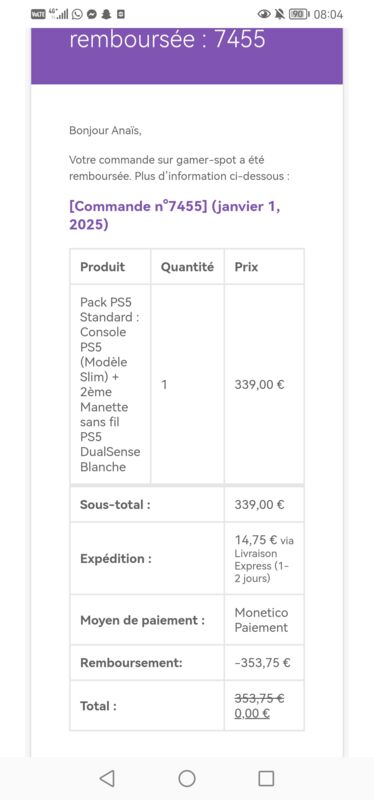
Task: Tap the clock showing 08:04
Action: coord(328,14)
